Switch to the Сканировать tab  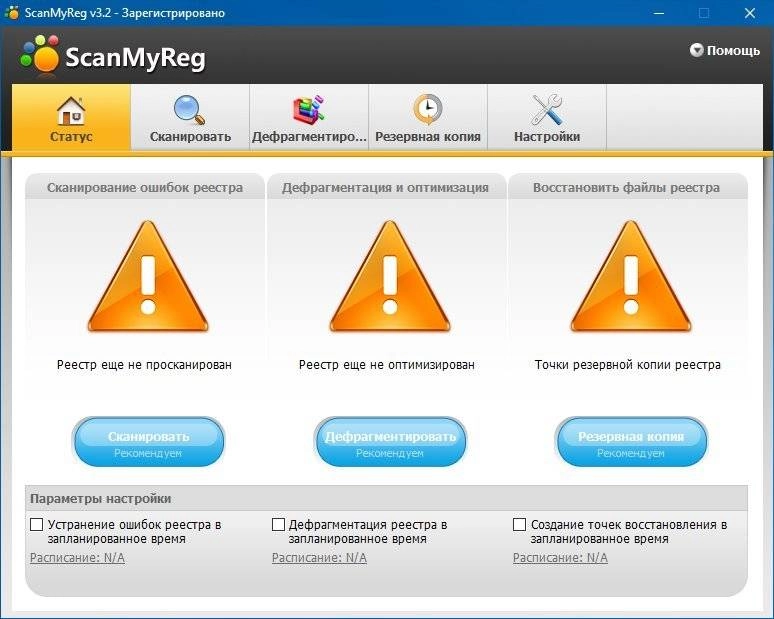190,117
